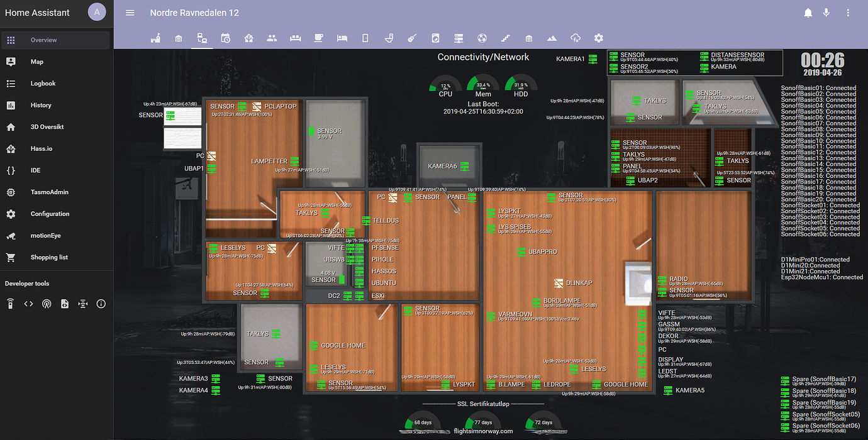868x440 pixels.
Task: Click the Developer tools Services remote icon
Action: coord(11,304)
